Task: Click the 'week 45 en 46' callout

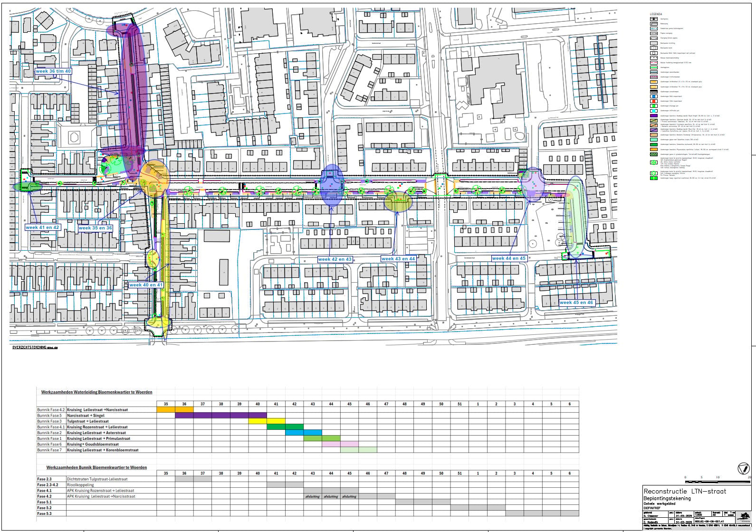Action: [x=576, y=303]
